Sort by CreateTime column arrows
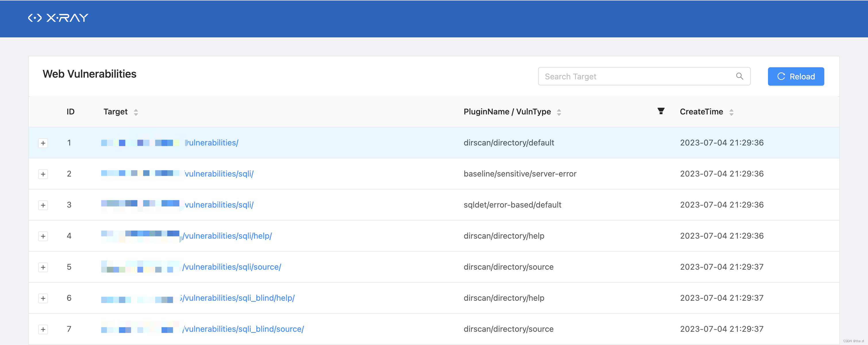 coord(731,112)
